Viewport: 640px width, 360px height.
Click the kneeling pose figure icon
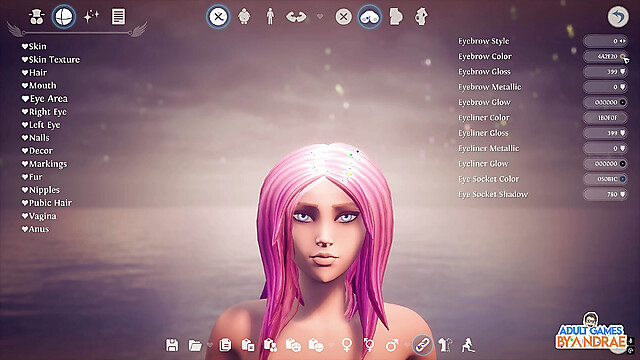click(468, 345)
